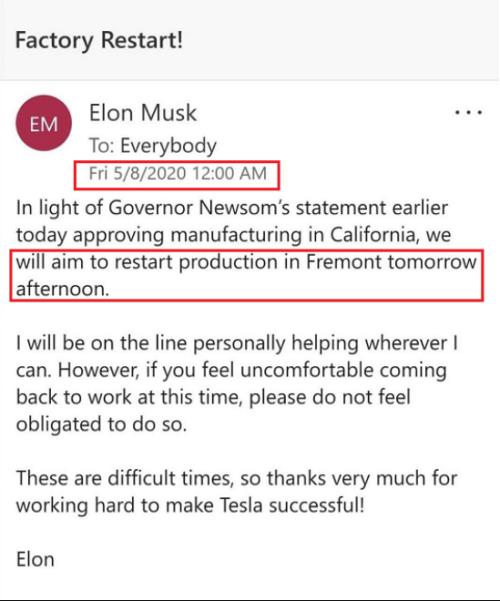Click the Fri 5/8/2020 date stamp

(137, 173)
